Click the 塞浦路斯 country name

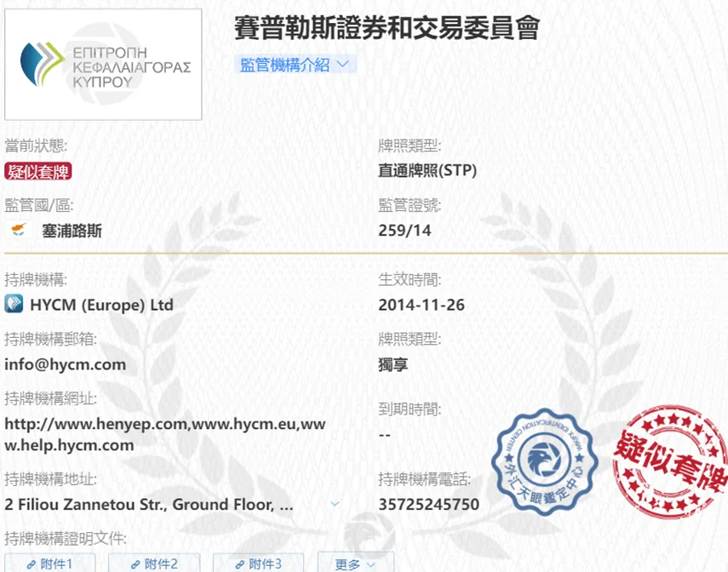tap(72, 231)
